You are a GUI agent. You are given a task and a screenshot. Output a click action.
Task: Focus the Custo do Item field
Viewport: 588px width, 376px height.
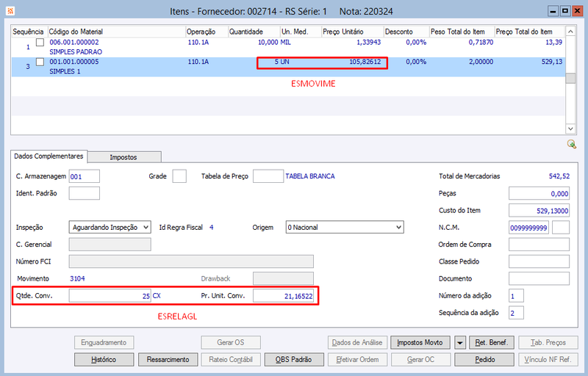[x=539, y=211]
